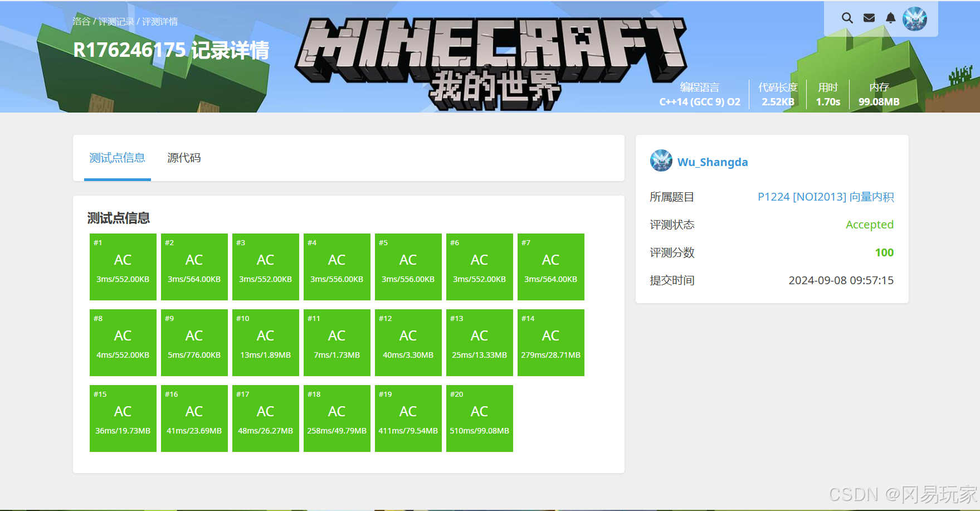Open the user avatar in top bar

pos(915,19)
